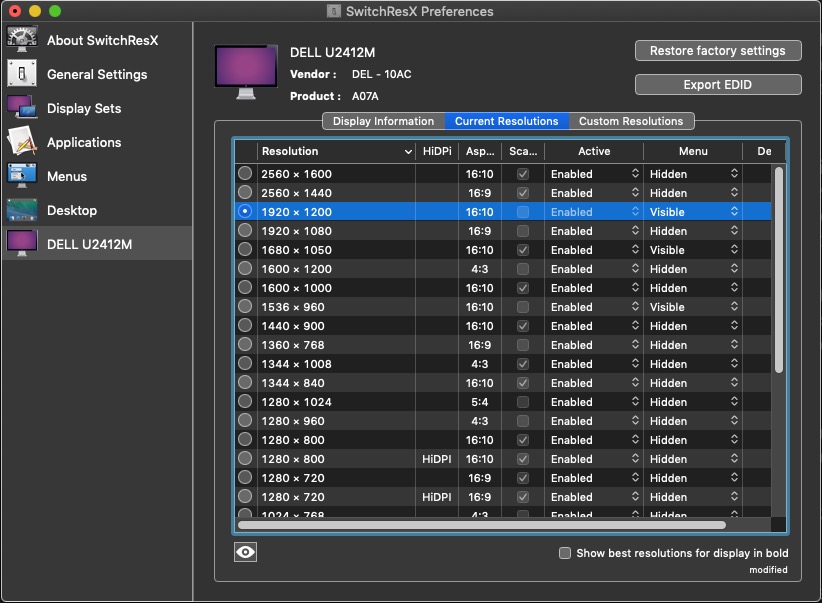Click the 1360 × 768 resolution text
The width and height of the screenshot is (822, 603).
tap(293, 345)
